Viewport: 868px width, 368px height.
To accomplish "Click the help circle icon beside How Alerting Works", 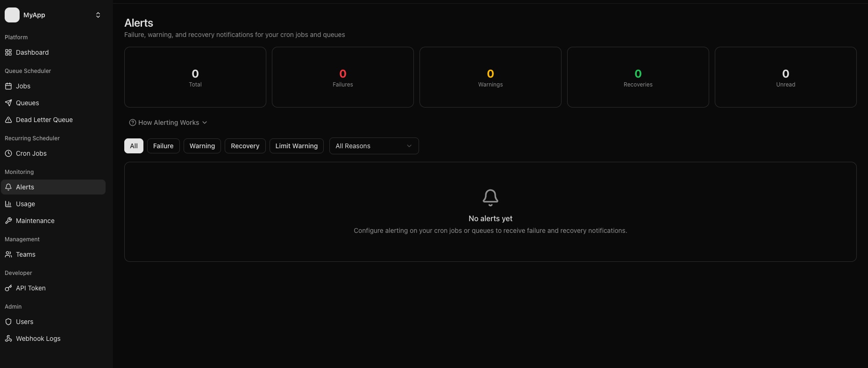I will (x=133, y=123).
